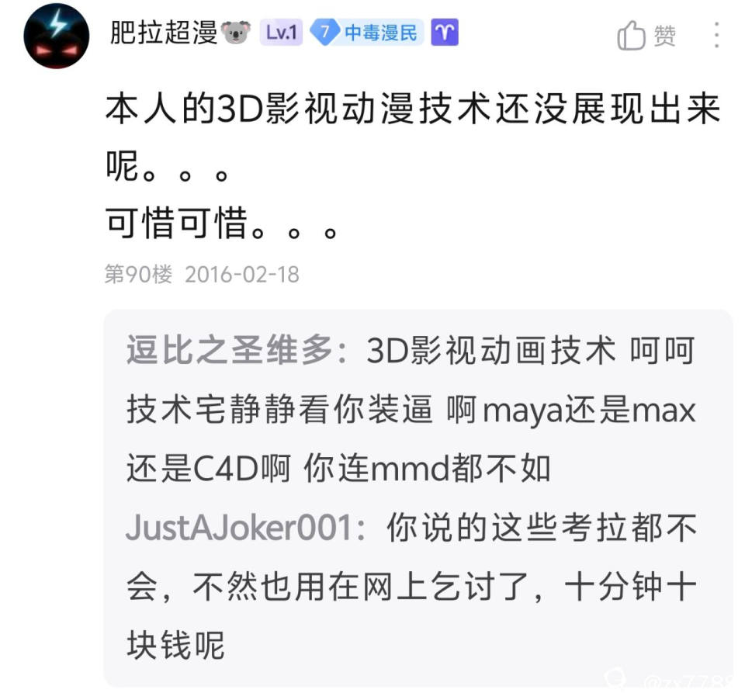Image resolution: width=745 pixels, height=700 pixels.
Task: Tap the reply mentioning 十分钟十块钱
Action: point(411,587)
